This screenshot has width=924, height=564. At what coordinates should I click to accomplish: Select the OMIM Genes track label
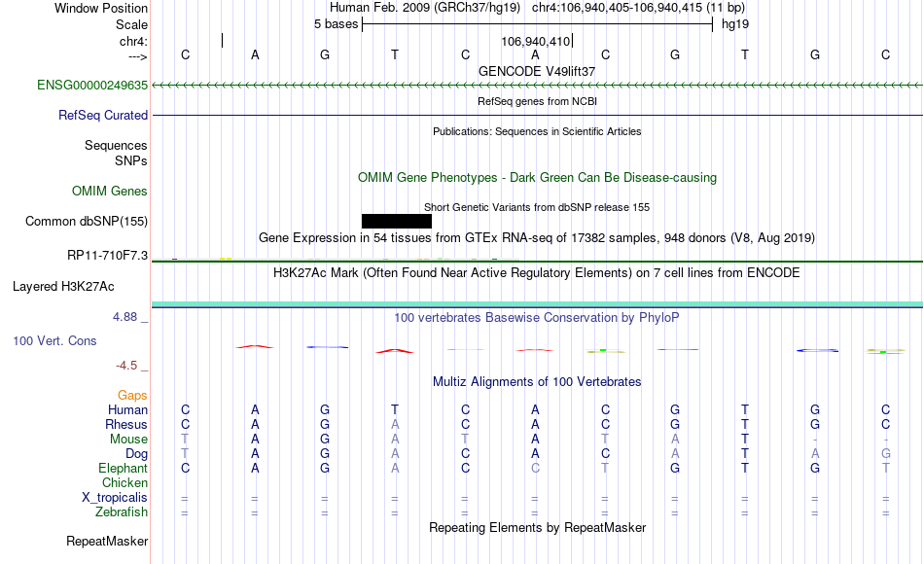pyautogui.click(x=110, y=191)
